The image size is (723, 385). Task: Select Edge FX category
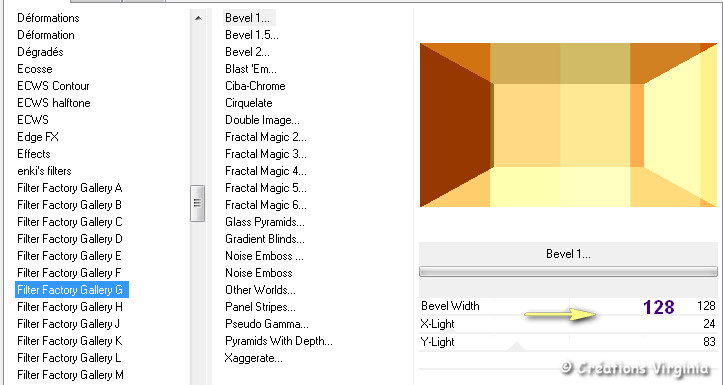point(38,137)
